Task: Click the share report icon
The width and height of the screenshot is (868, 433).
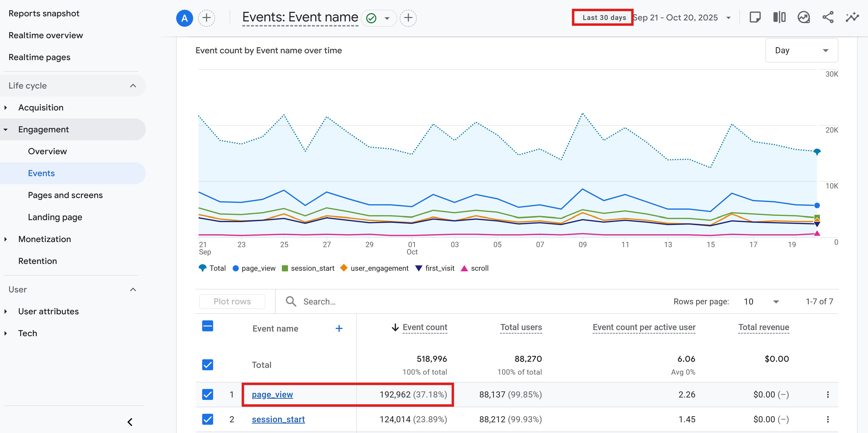Action: [828, 18]
